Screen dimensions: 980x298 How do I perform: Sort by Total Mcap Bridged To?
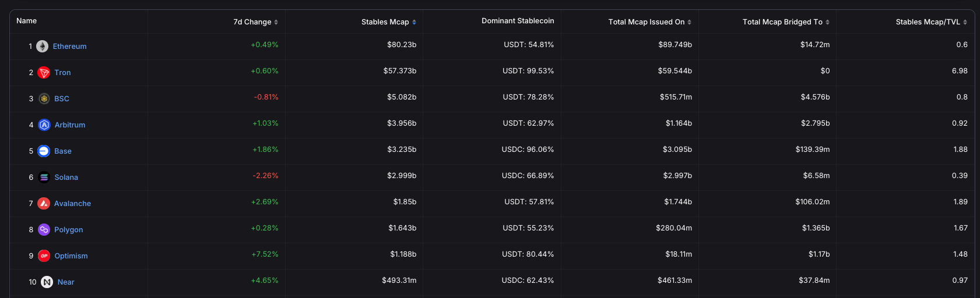coord(785,22)
